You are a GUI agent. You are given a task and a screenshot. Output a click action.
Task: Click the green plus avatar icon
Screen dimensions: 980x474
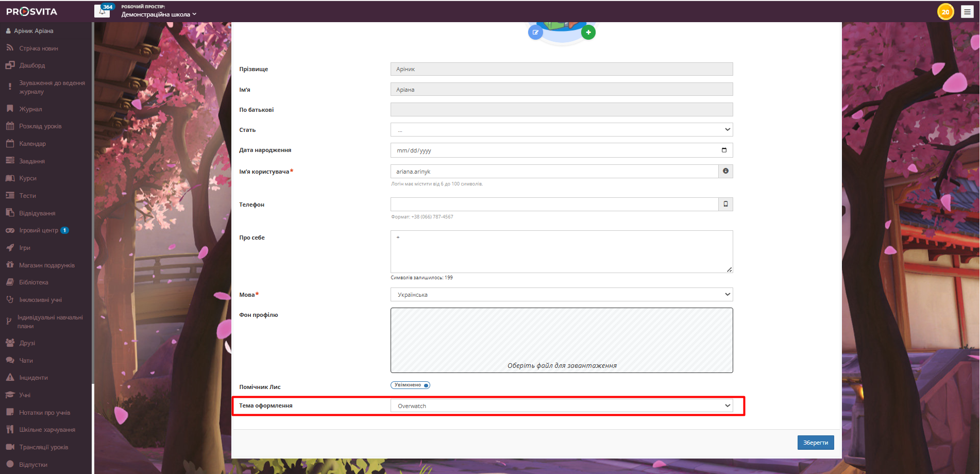588,32
